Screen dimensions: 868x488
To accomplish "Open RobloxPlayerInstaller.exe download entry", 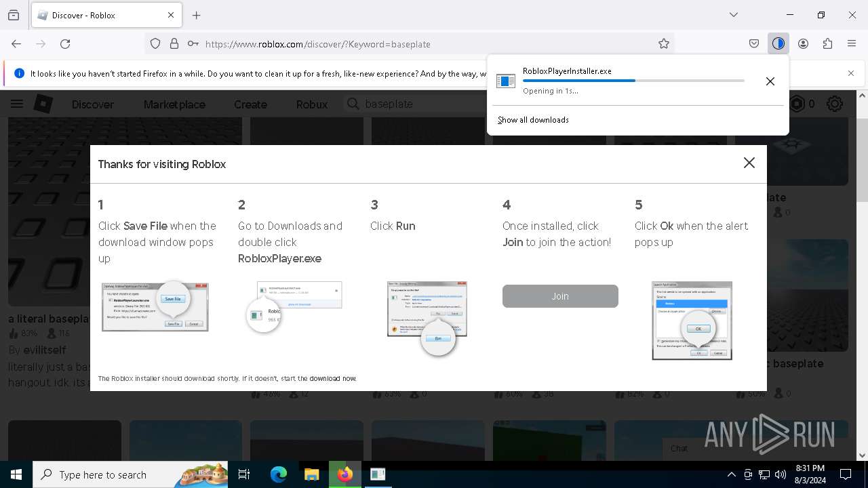I will tap(619, 81).
